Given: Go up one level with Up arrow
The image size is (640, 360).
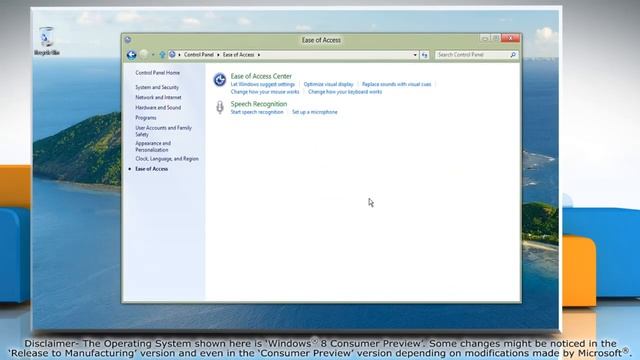Looking at the screenshot, I should (x=162, y=55).
